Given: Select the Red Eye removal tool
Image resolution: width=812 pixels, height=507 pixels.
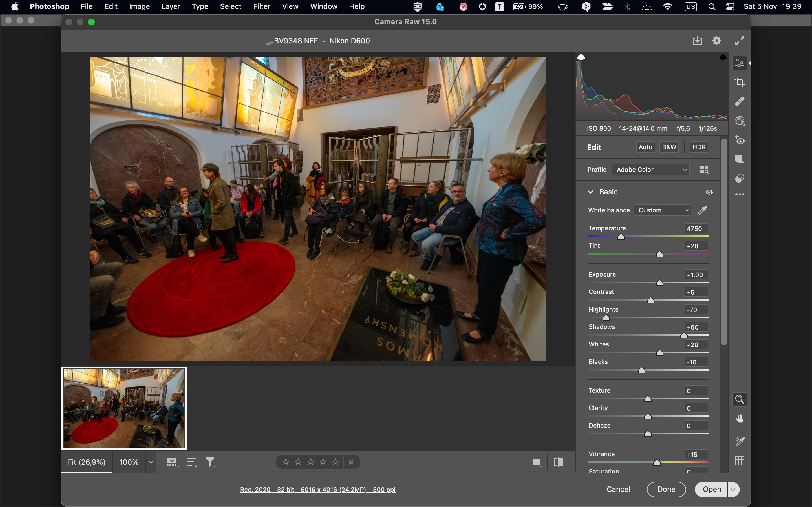Looking at the screenshot, I should 740,140.
